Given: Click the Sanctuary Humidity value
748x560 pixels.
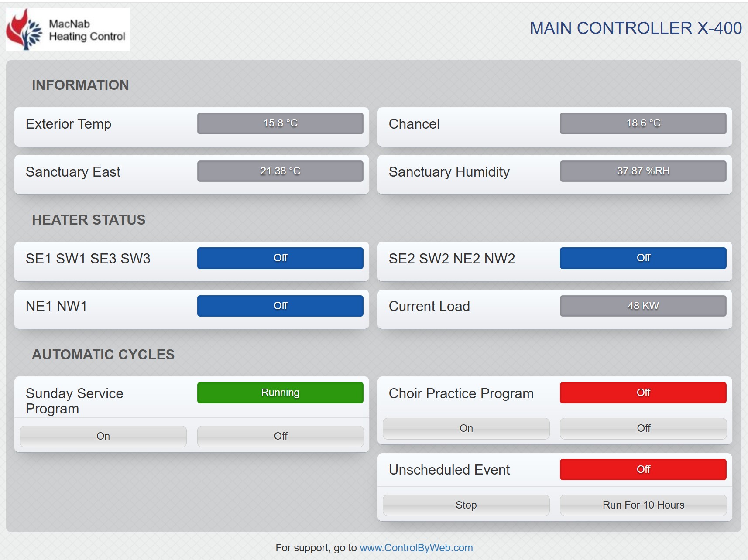Looking at the screenshot, I should pyautogui.click(x=643, y=171).
